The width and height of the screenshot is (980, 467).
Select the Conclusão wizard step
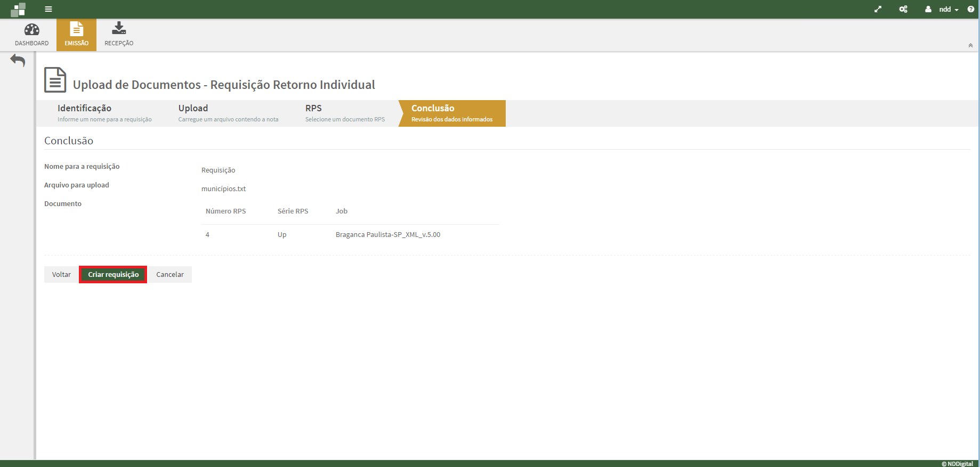point(452,113)
